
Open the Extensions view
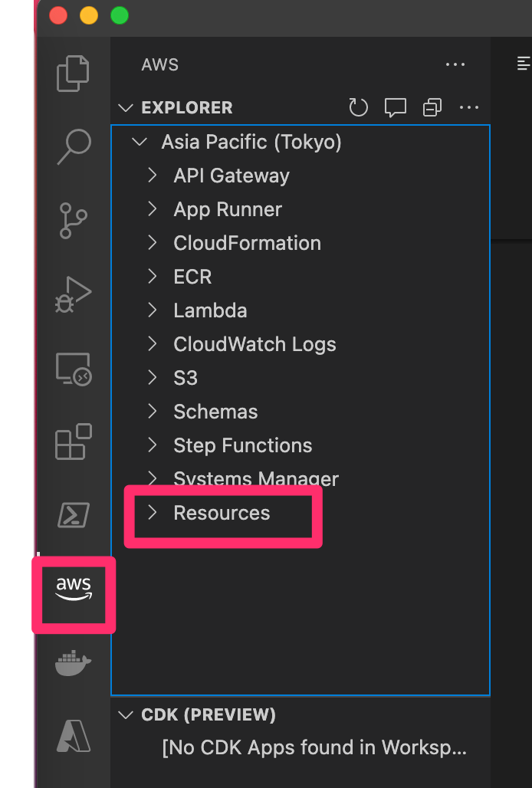[73, 442]
